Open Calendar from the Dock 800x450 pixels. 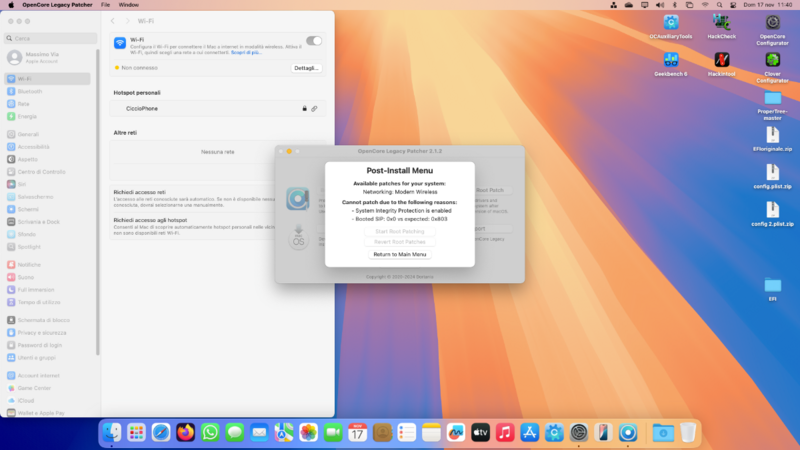357,433
